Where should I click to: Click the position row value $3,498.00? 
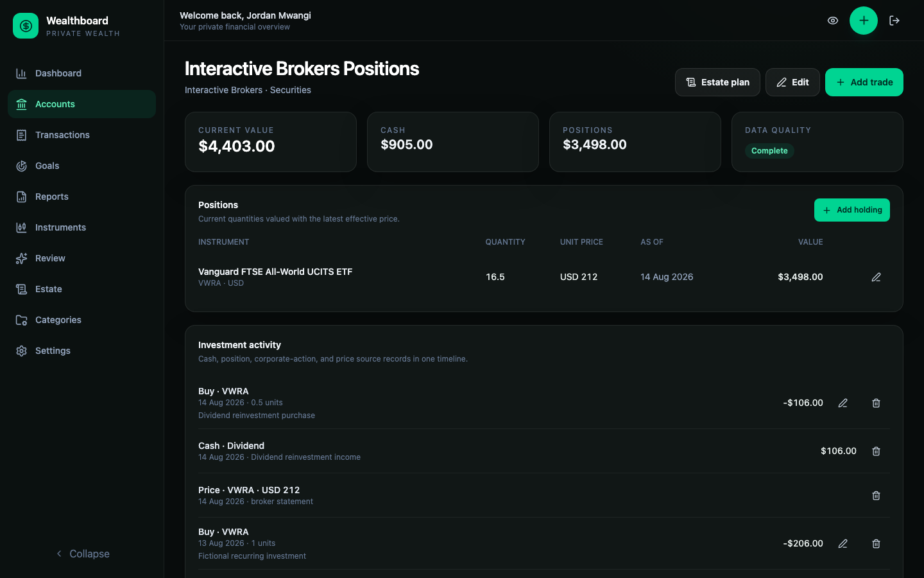[800, 277]
